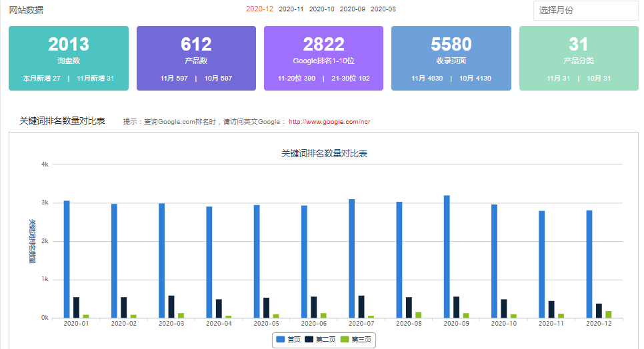The width and height of the screenshot is (644, 349).
Task: Toggle the 首页 series in chart legend
Action: click(289, 340)
